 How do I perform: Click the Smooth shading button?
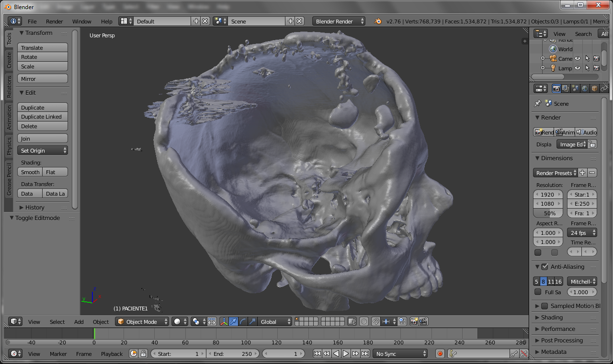(x=30, y=172)
